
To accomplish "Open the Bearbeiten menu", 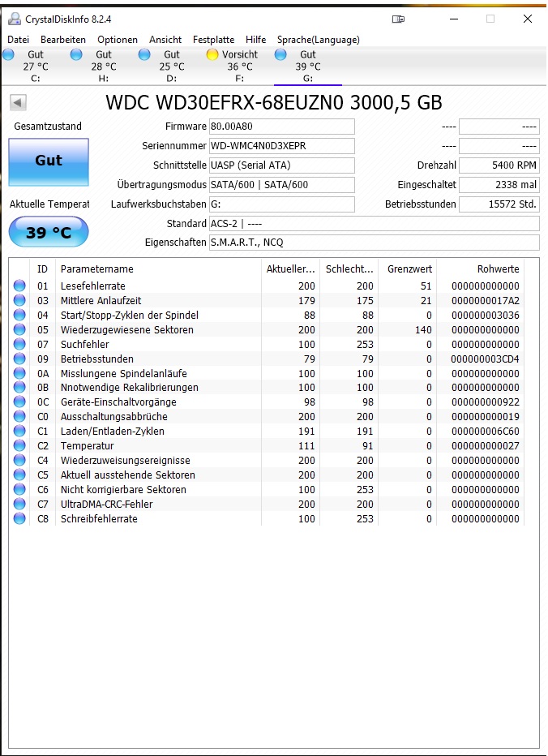I will click(63, 40).
